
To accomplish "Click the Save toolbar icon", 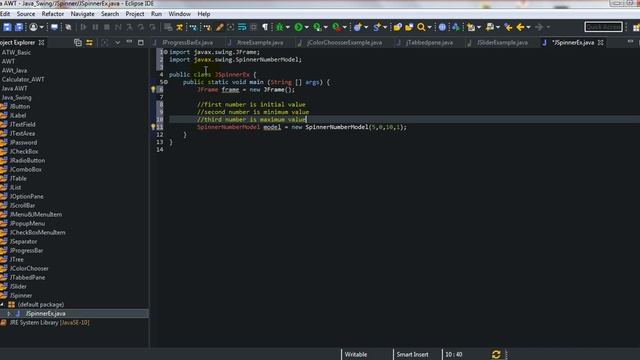I will [x=7, y=27].
